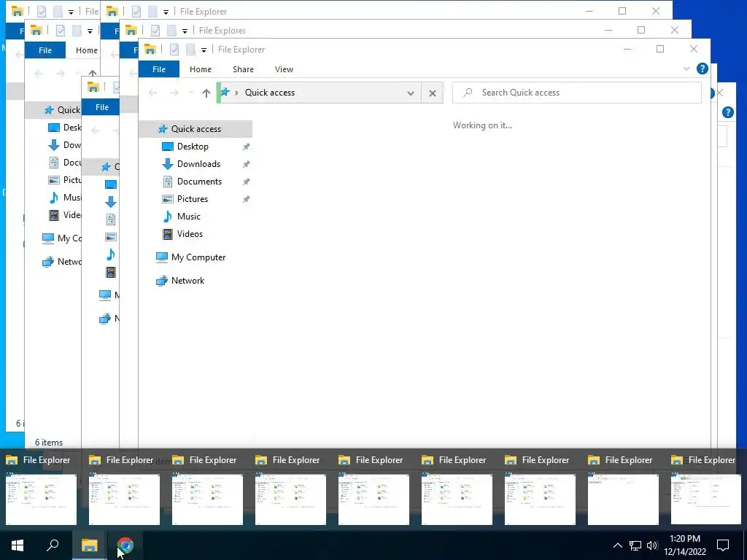
Task: Click Help icon of rightmost background window
Action: pos(727,112)
